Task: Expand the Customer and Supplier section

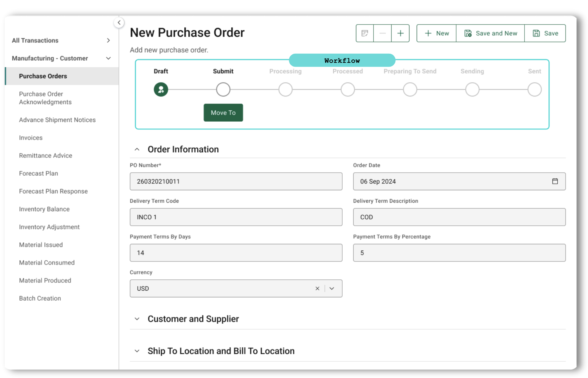Action: [138, 319]
